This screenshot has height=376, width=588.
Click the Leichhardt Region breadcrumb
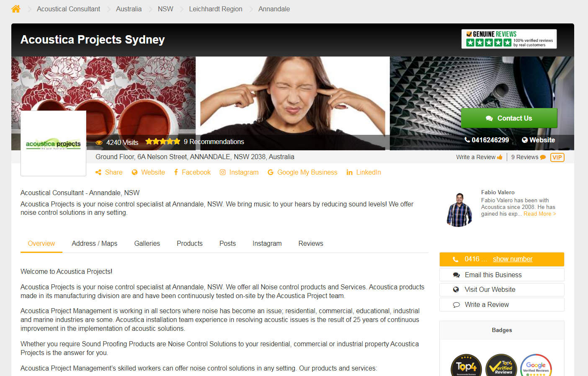tap(216, 9)
